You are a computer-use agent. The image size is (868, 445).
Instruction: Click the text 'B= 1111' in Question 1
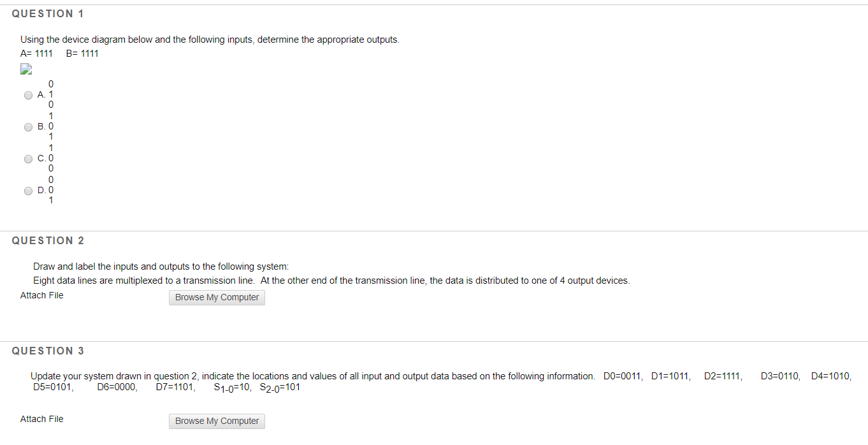[x=82, y=54]
